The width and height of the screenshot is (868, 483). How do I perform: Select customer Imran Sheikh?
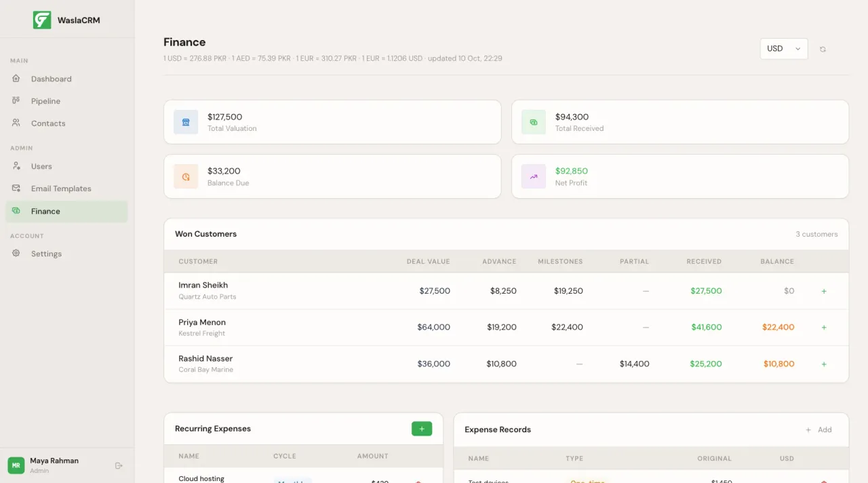point(203,286)
